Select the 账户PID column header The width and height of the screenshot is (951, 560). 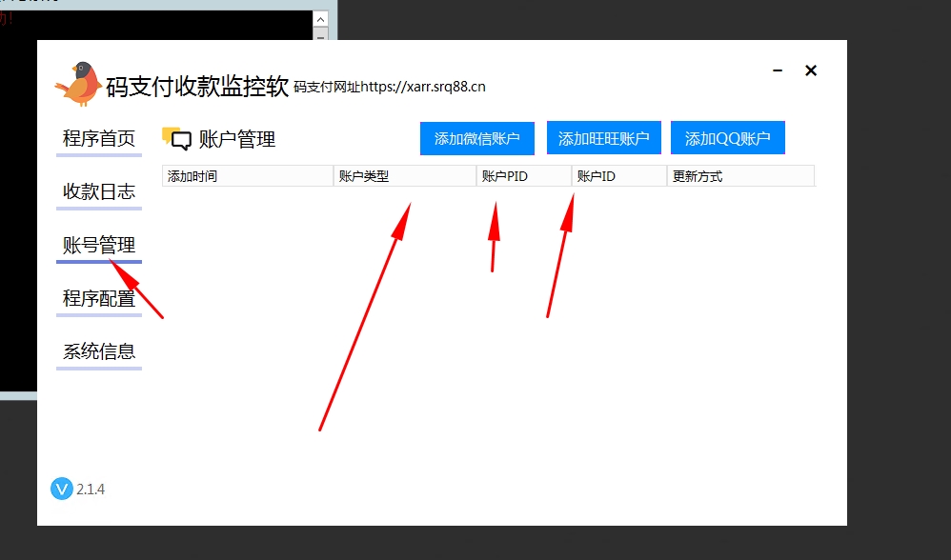(523, 176)
